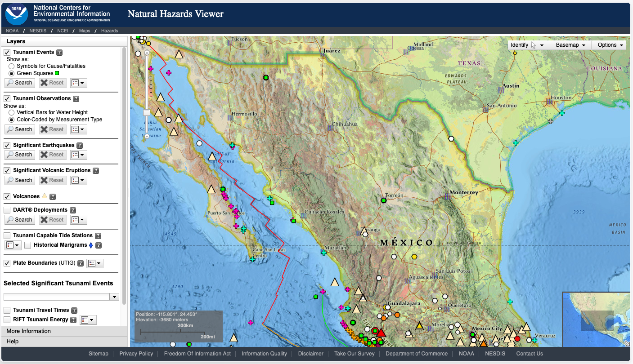Uncheck the Plate Boundaries layer
This screenshot has height=364, width=633.
coord(7,263)
